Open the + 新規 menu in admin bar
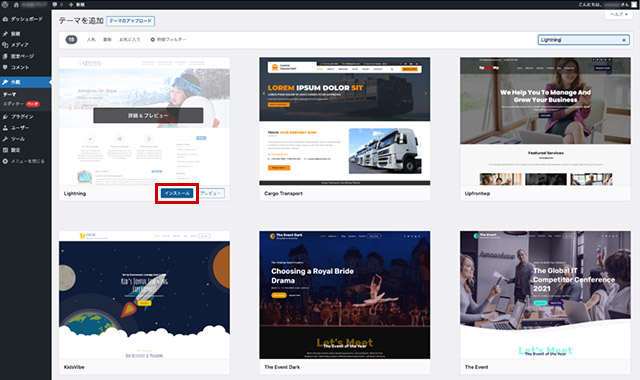The height and width of the screenshot is (380, 640). coord(77,4)
